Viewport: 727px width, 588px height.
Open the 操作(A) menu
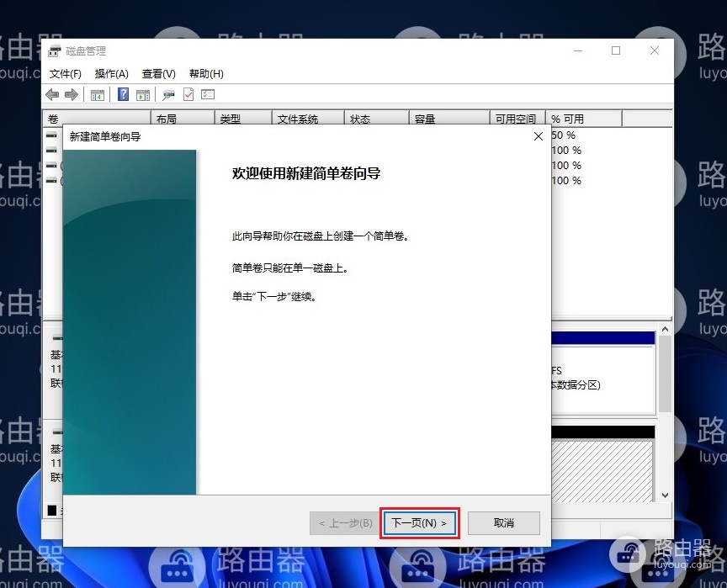111,74
